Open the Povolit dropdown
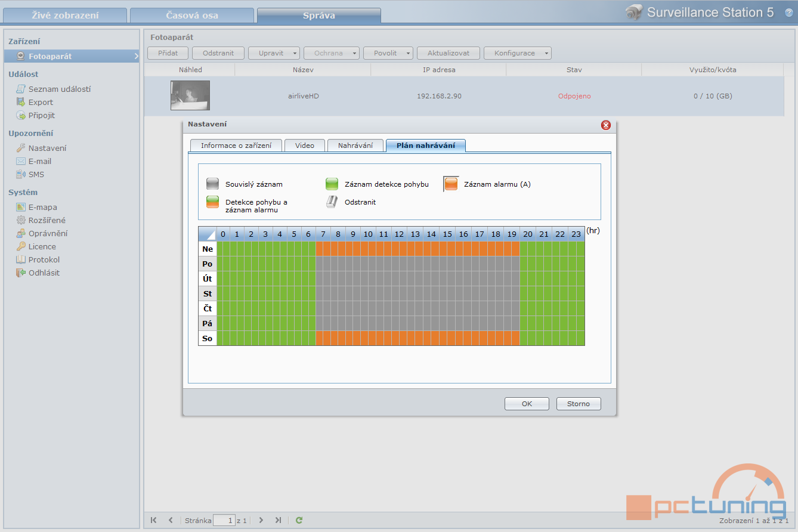This screenshot has height=532, width=798. tap(388, 53)
